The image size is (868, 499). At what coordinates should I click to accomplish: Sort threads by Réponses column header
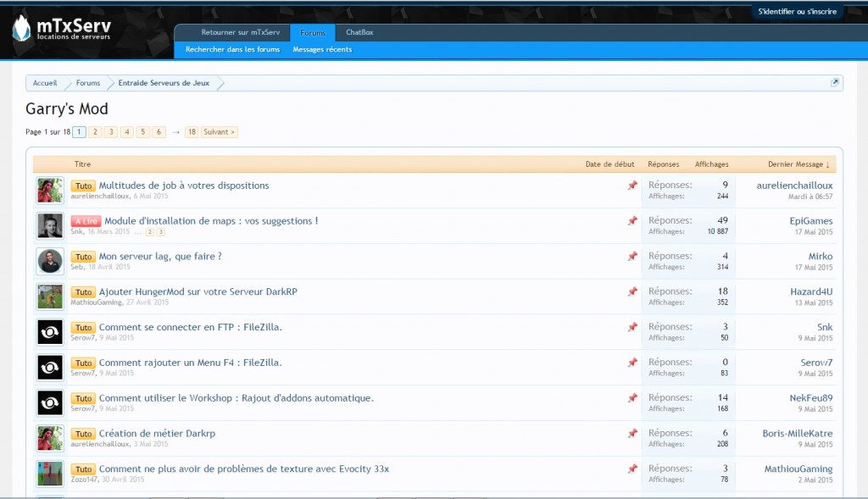click(663, 164)
